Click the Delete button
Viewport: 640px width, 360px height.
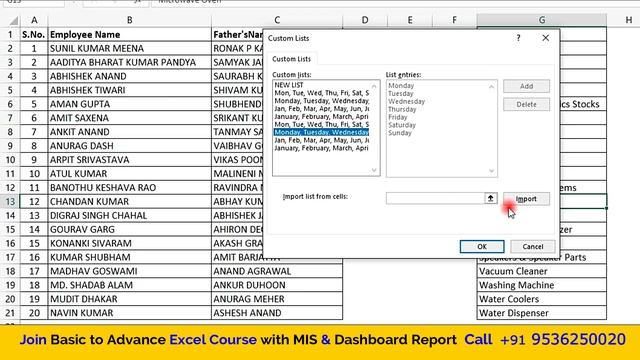pyautogui.click(x=526, y=104)
